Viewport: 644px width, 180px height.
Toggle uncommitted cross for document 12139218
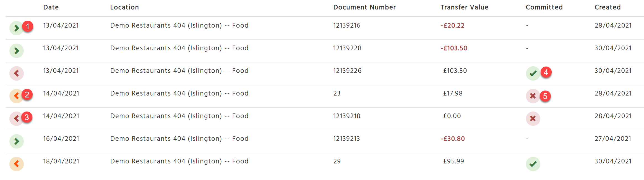(x=533, y=119)
